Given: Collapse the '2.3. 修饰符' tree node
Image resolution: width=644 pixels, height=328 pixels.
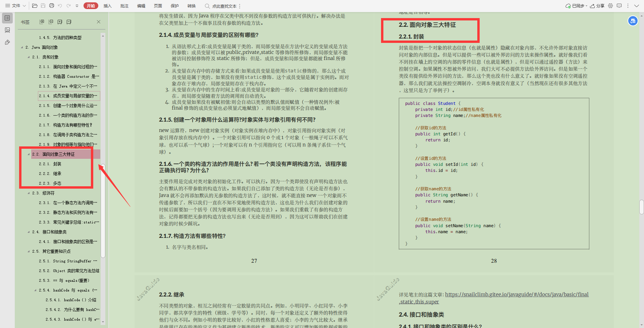Looking at the screenshot, I should point(29,193).
